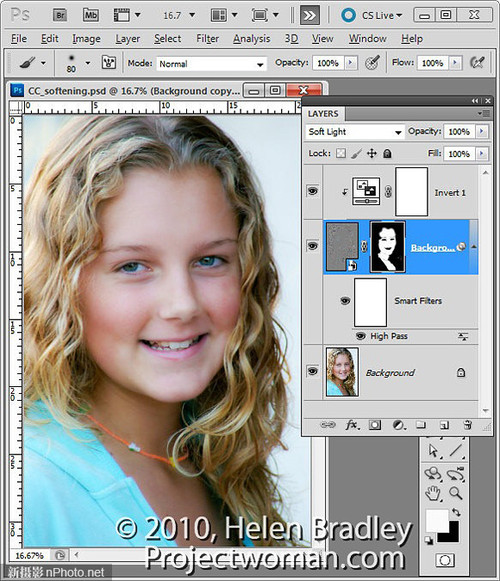Image resolution: width=500 pixels, height=581 pixels.
Task: Open the Filter menu
Action: coord(208,39)
